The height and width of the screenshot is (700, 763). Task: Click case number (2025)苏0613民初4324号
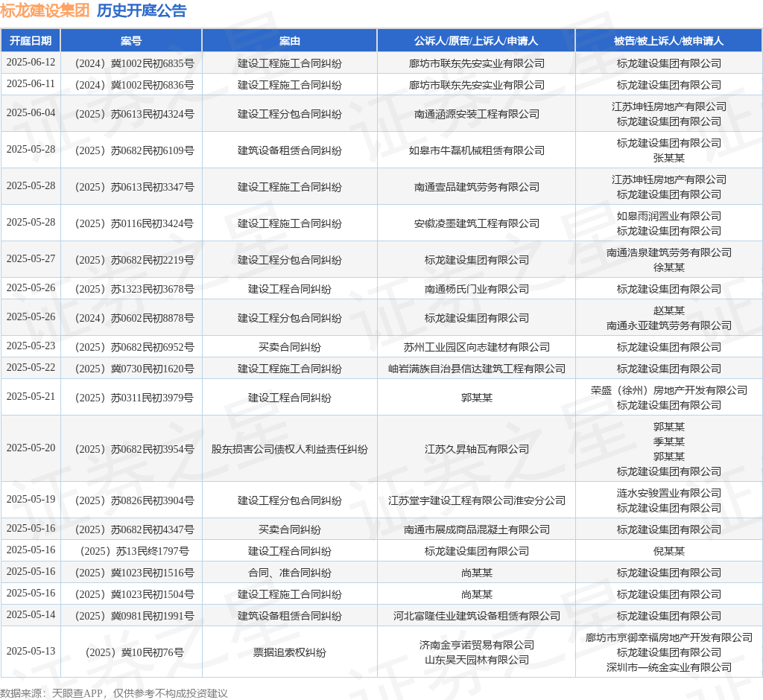click(134, 115)
